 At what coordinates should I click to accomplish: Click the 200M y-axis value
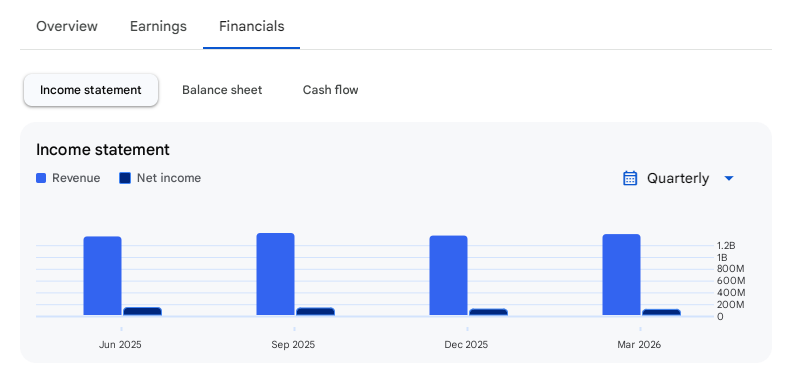[730, 305]
